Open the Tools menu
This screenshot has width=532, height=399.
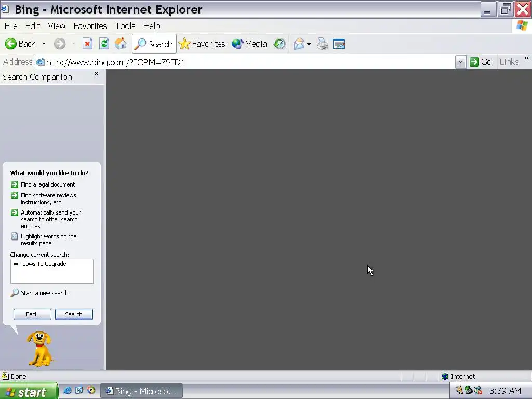tap(125, 26)
